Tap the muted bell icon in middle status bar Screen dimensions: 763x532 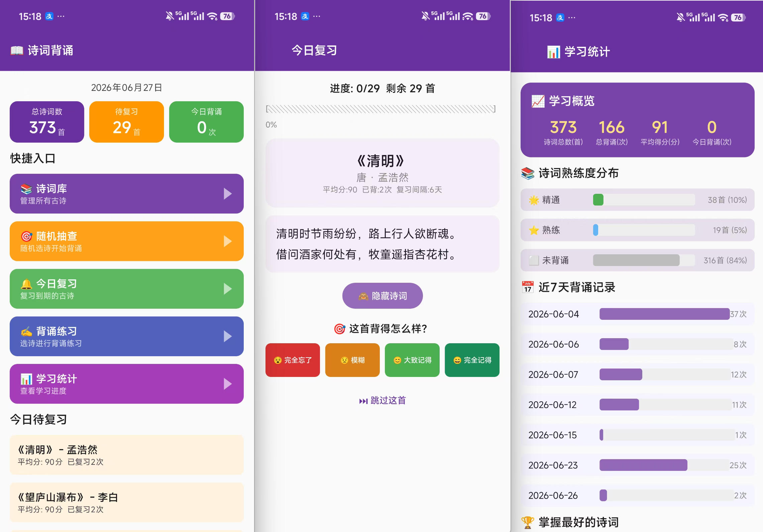click(425, 16)
